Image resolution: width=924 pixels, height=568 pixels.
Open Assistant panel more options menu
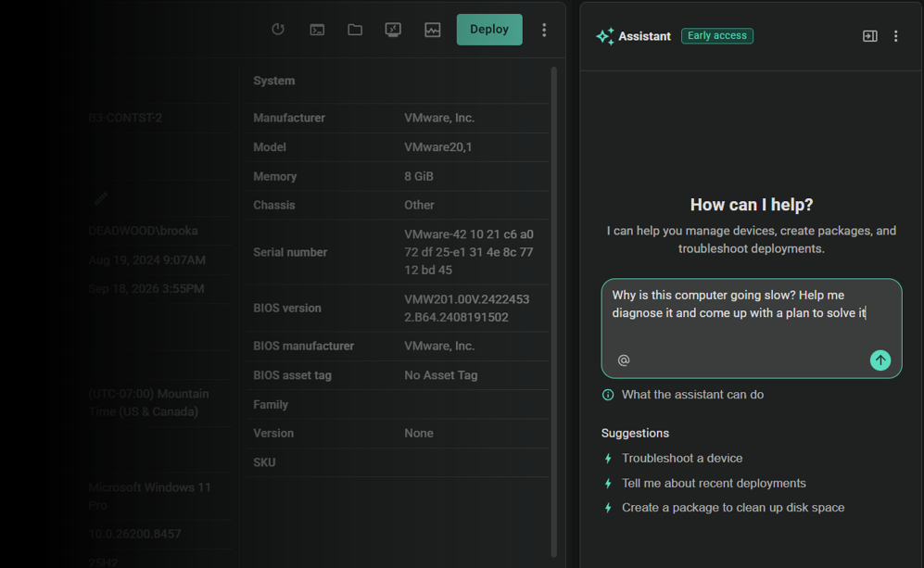pos(895,36)
